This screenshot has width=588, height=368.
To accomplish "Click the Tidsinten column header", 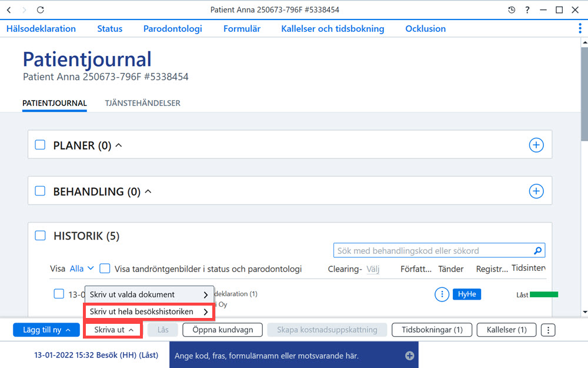I will coord(529,268).
